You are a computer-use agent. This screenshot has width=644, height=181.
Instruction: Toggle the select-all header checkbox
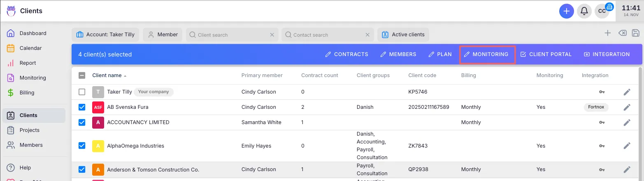tap(82, 75)
